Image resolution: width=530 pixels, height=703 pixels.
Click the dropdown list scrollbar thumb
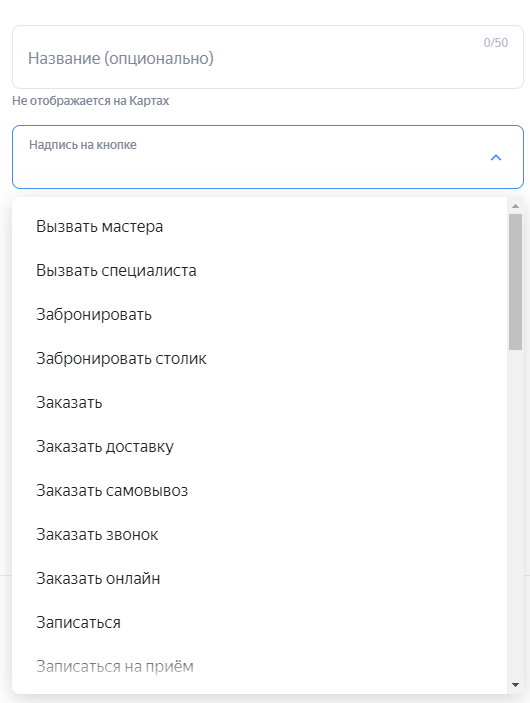515,282
